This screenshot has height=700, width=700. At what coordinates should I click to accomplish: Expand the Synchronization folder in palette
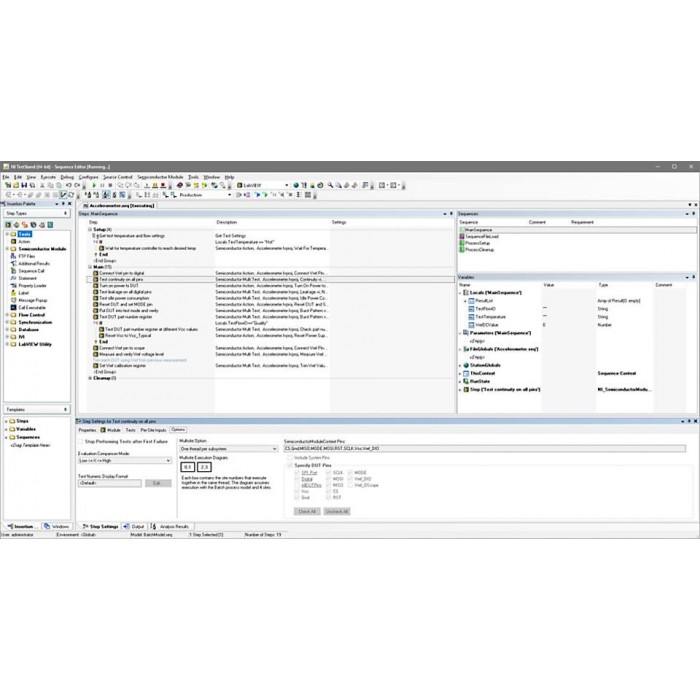[x=7, y=322]
